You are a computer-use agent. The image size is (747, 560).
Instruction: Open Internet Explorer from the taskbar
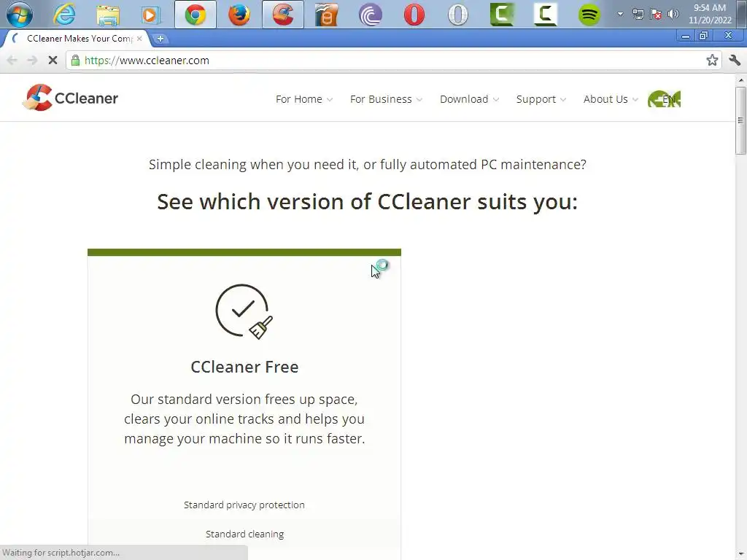point(64,15)
